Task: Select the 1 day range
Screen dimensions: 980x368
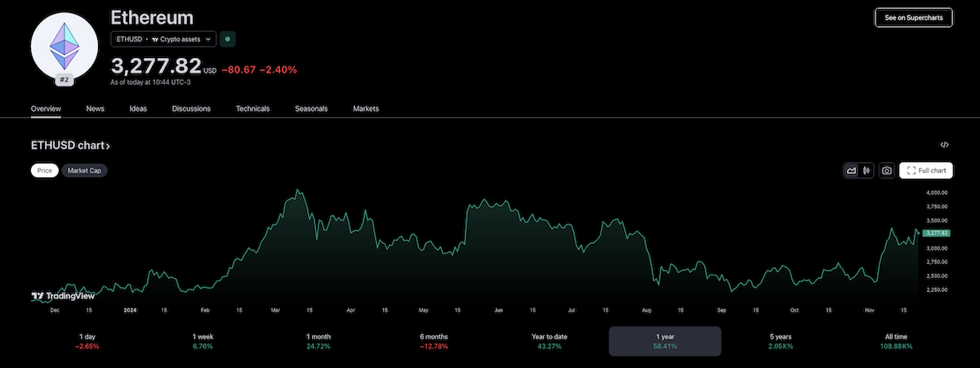Action: pos(87,342)
